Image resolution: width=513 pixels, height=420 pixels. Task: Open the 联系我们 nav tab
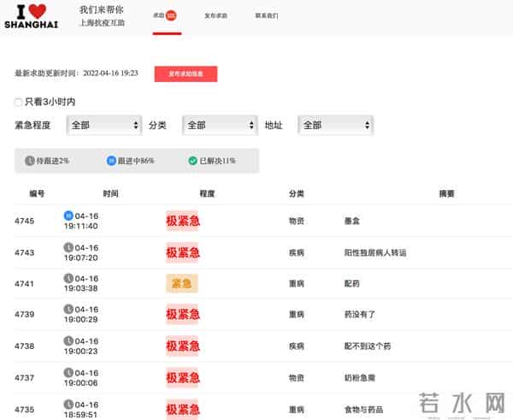(x=267, y=15)
